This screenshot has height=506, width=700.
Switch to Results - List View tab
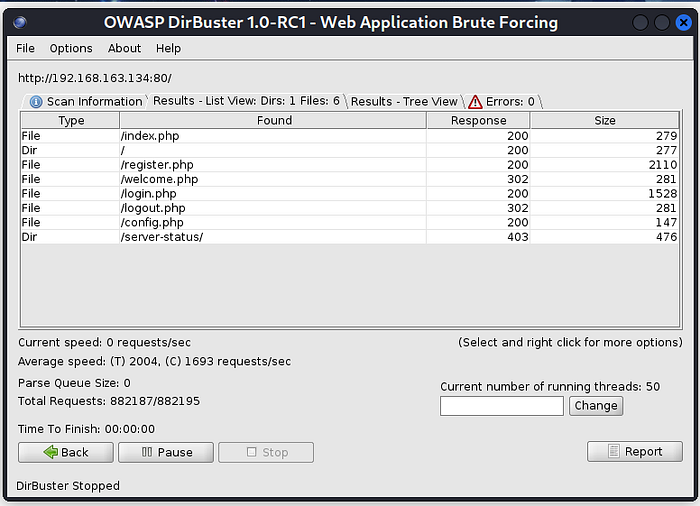click(x=246, y=101)
